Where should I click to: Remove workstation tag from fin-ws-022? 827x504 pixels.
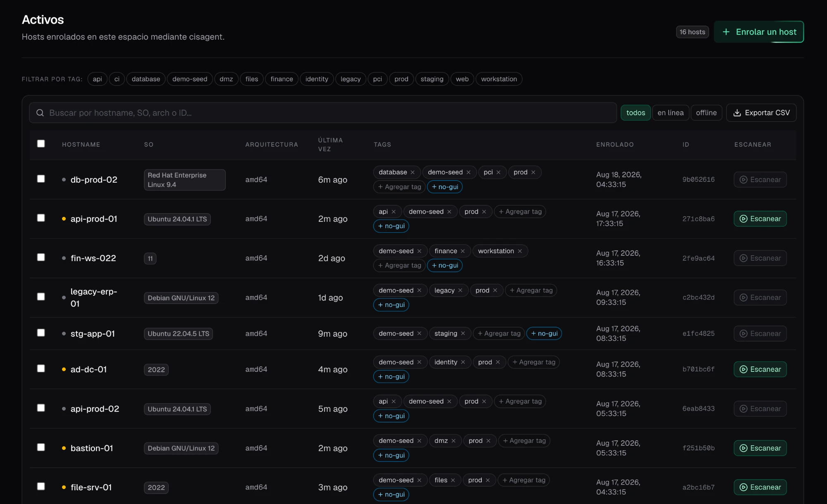[x=519, y=251]
